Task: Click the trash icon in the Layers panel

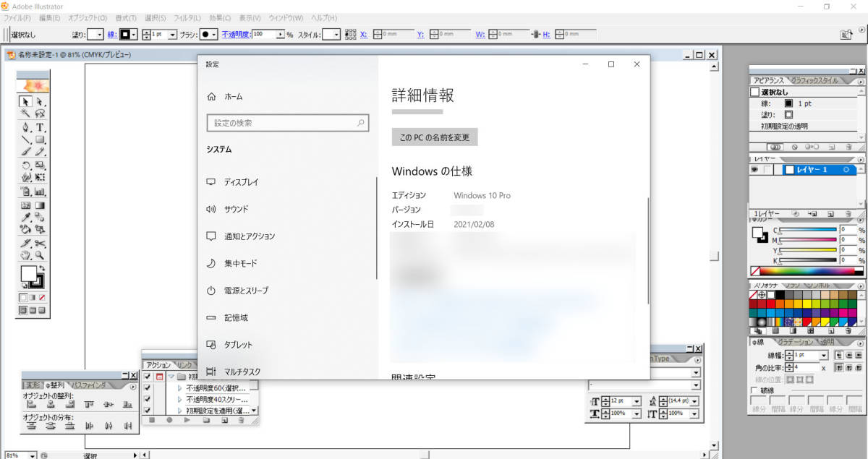Action: coord(848,213)
